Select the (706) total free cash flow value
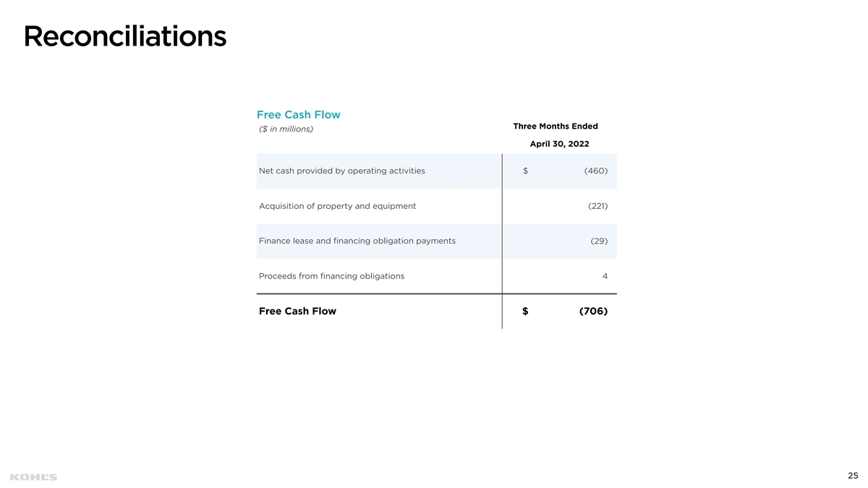Screen dimensions: 868x488 click(x=593, y=312)
